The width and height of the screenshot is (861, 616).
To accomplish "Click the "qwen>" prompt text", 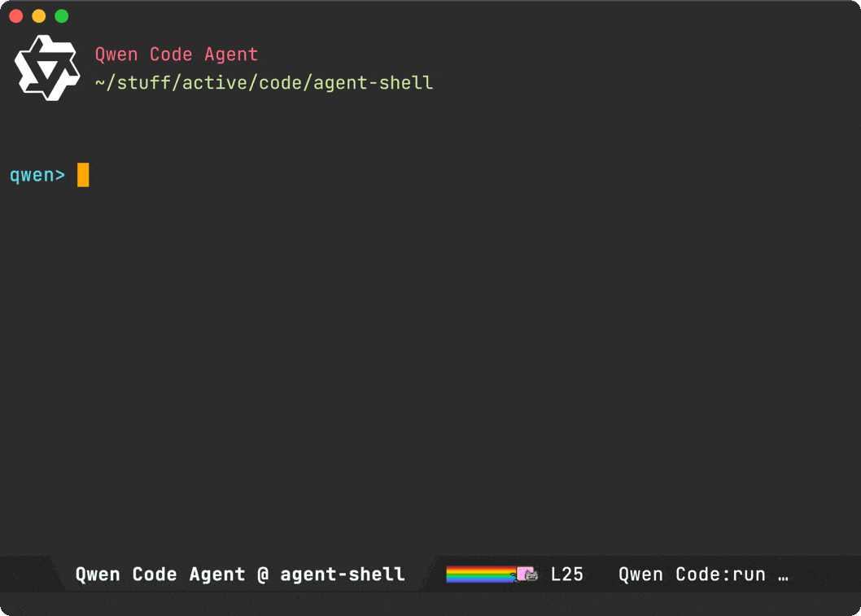I will tap(37, 175).
